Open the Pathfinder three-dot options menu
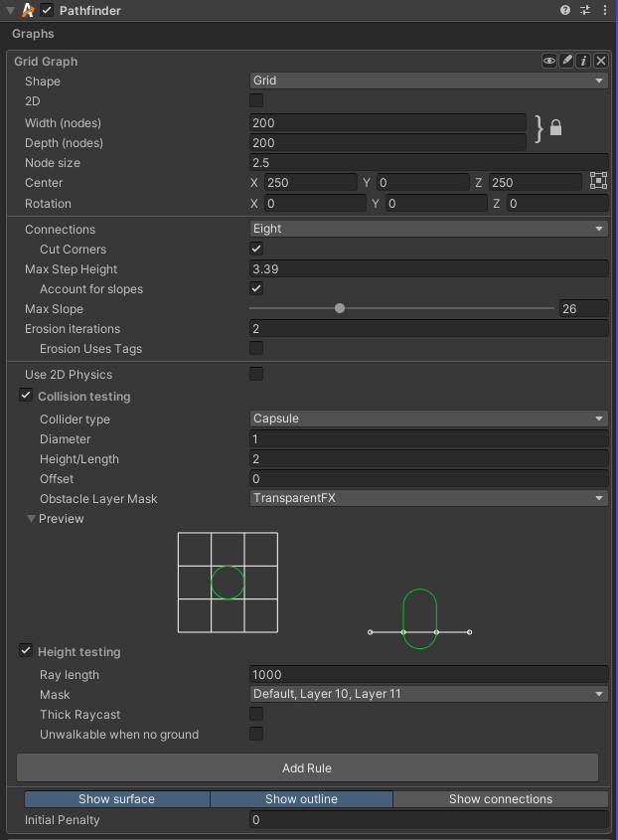Viewport: 618px width, 840px height. [605, 10]
